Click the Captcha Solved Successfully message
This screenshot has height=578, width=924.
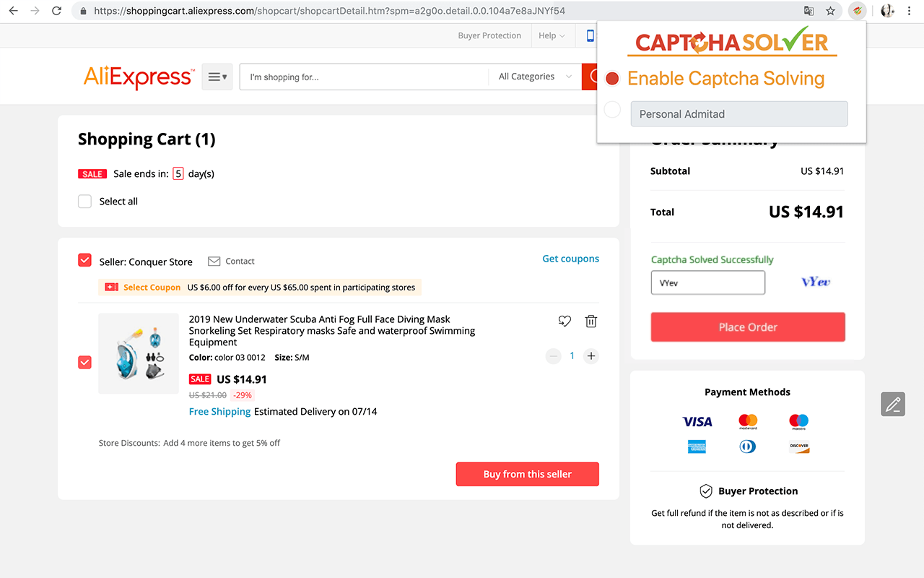pos(712,259)
